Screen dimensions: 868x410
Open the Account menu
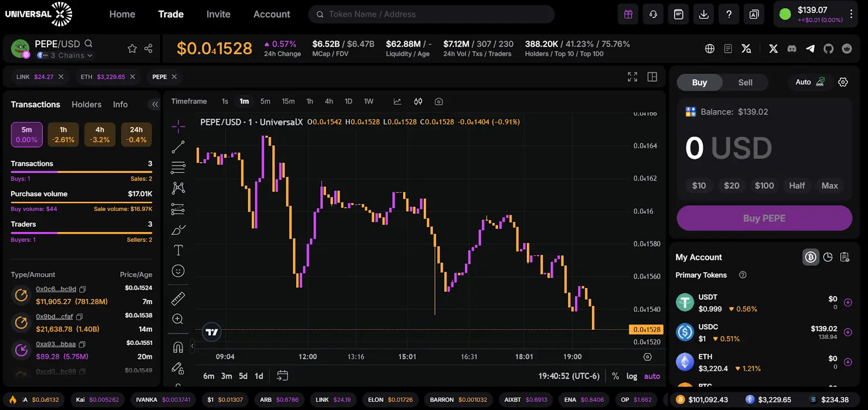[x=272, y=15]
